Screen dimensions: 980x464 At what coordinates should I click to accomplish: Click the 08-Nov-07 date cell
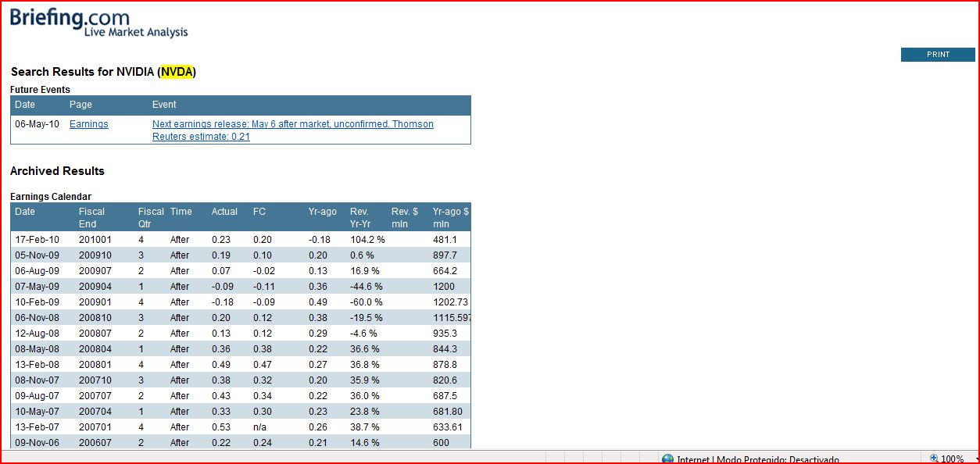point(38,380)
